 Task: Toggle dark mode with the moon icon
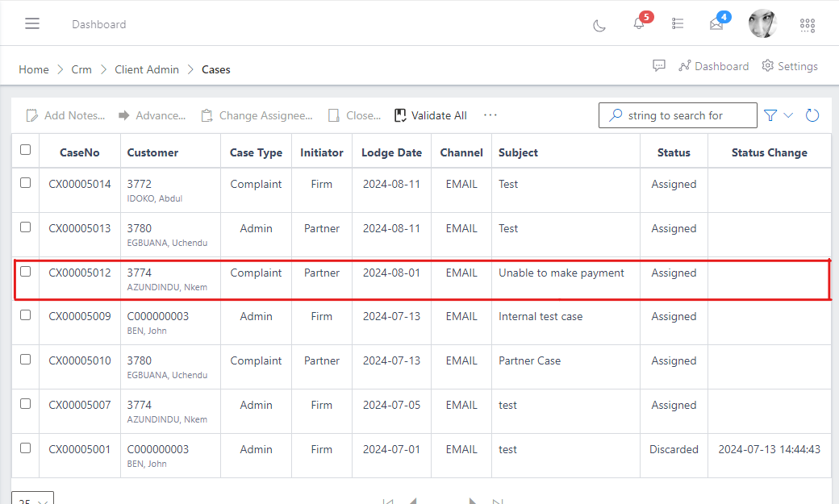599,26
